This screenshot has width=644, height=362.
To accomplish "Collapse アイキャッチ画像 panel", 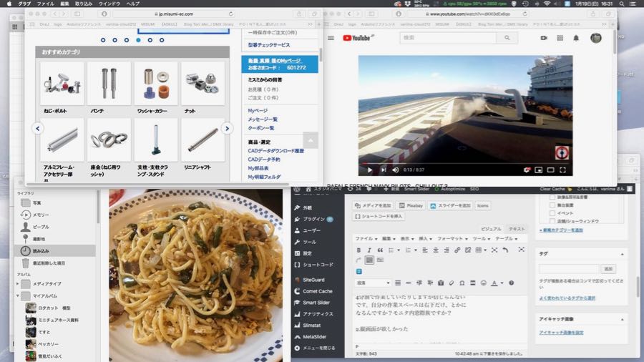I will tap(622, 319).
